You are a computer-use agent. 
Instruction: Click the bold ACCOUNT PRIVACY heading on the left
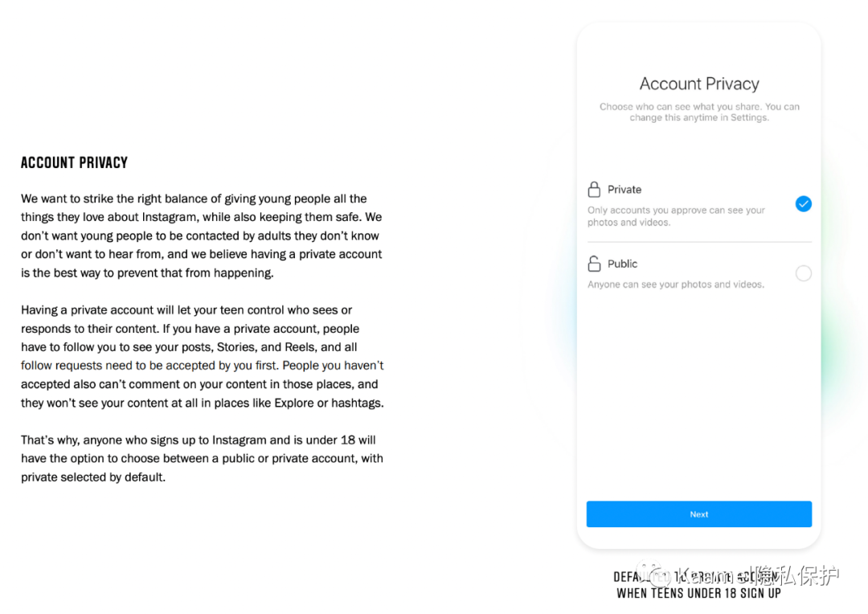pos(74,163)
